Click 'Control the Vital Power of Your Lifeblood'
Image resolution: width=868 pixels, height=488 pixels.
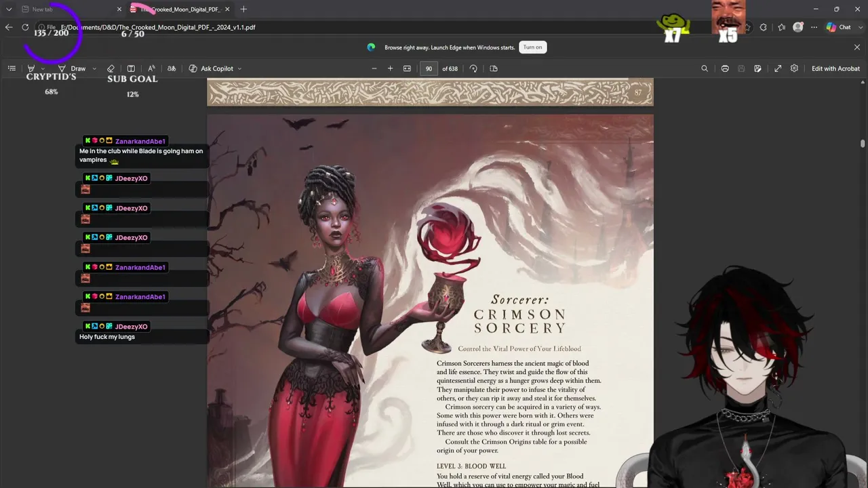[x=519, y=348]
